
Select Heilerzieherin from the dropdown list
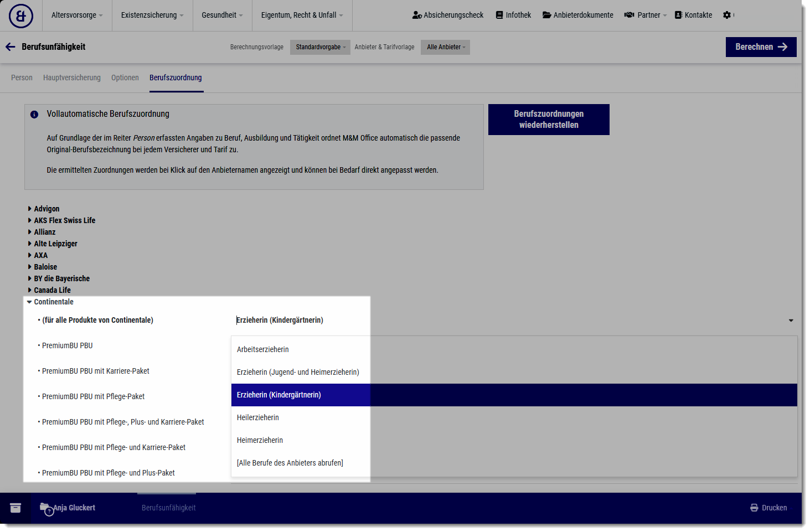click(x=258, y=417)
